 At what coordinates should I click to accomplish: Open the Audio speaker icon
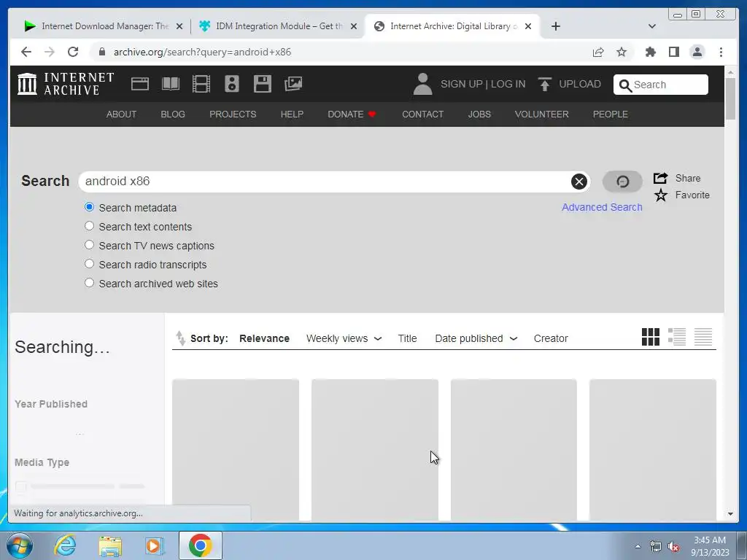[232, 84]
